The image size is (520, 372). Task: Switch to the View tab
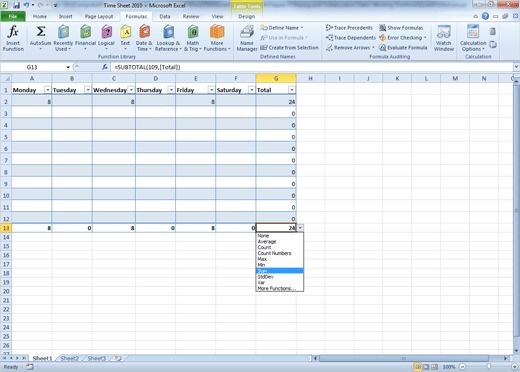218,16
